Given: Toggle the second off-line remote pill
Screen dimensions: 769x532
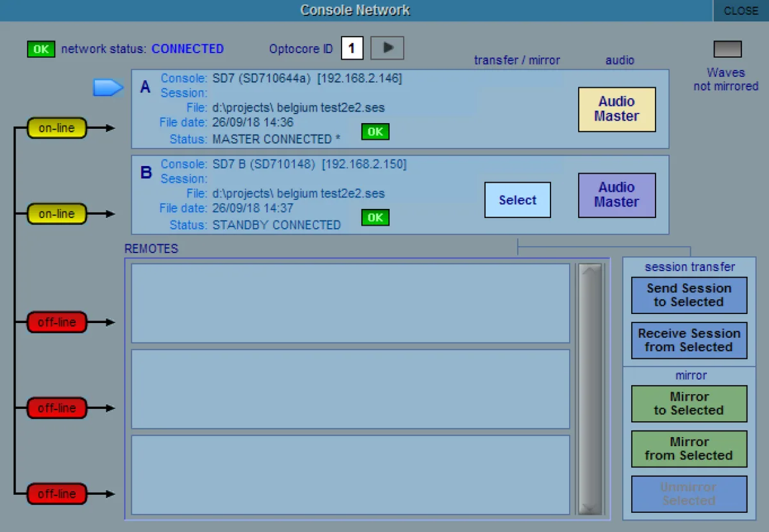Looking at the screenshot, I should [x=56, y=408].
